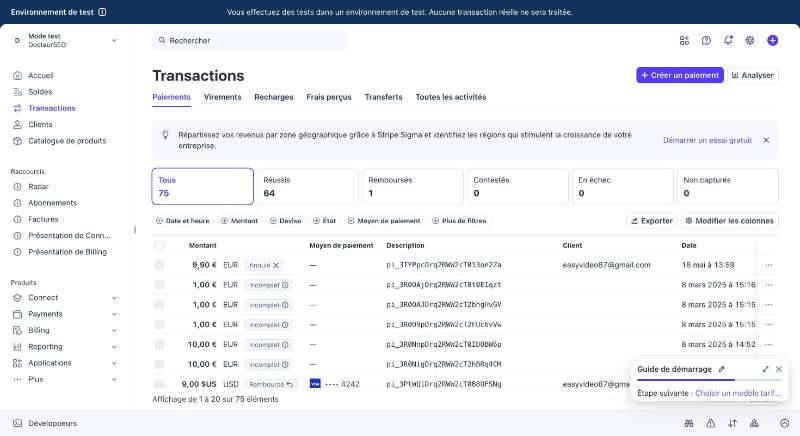
Task: Open the Soldes balances icon
Action: tap(17, 92)
